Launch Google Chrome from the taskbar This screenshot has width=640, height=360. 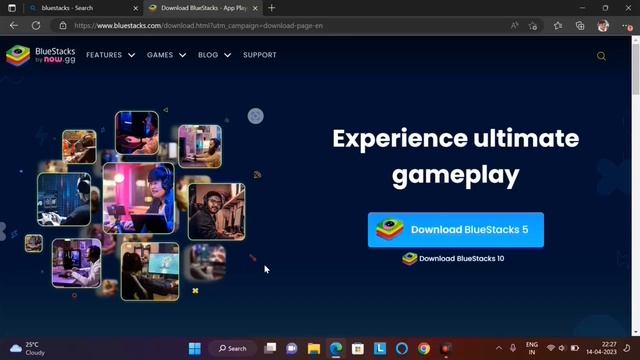tap(424, 349)
